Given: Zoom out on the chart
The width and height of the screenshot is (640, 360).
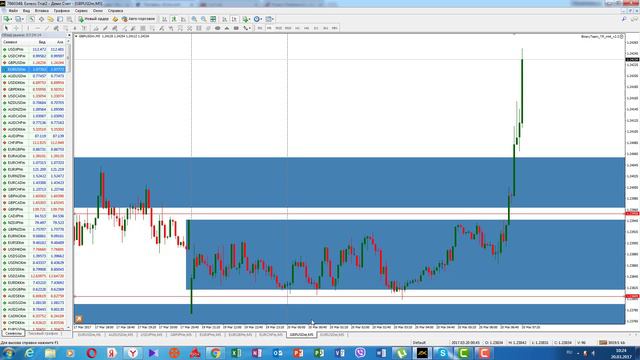Looking at the screenshot, I should coord(204,19).
